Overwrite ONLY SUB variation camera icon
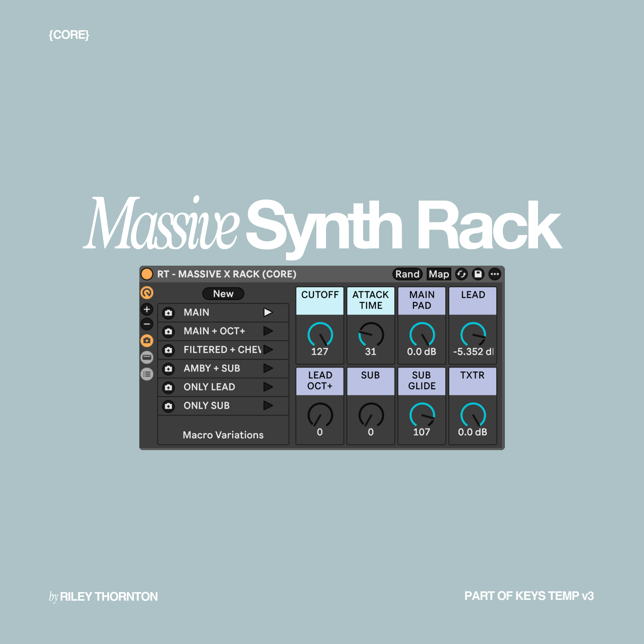The width and height of the screenshot is (644, 644). tap(168, 406)
